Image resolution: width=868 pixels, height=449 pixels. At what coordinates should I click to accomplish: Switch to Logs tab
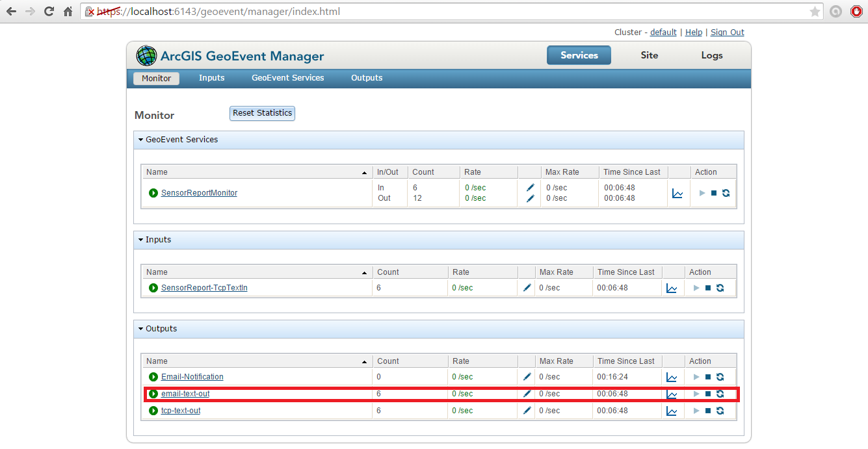(712, 55)
